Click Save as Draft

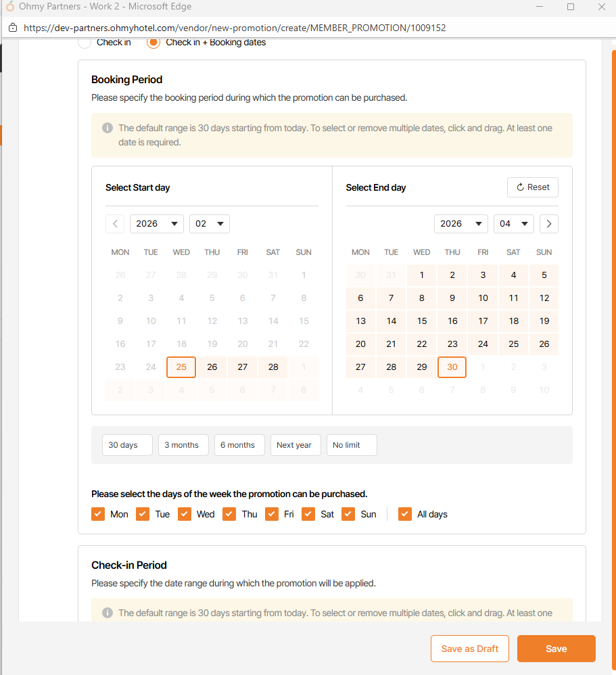click(x=470, y=649)
